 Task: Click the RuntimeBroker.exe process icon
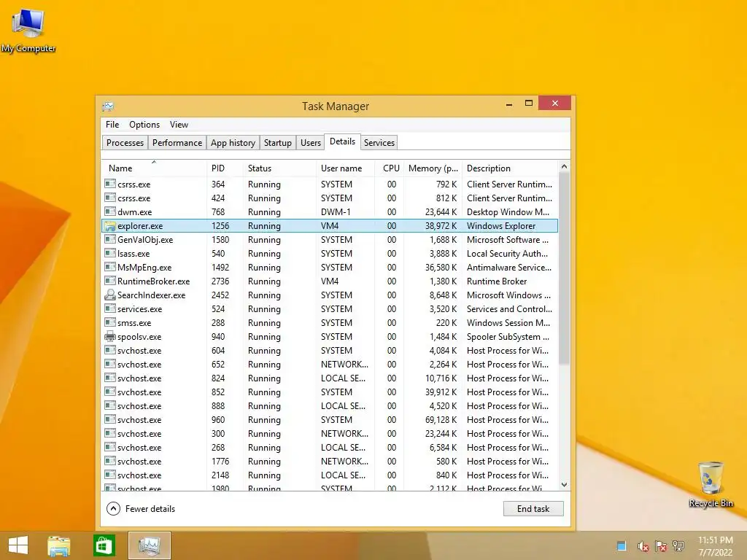click(110, 281)
